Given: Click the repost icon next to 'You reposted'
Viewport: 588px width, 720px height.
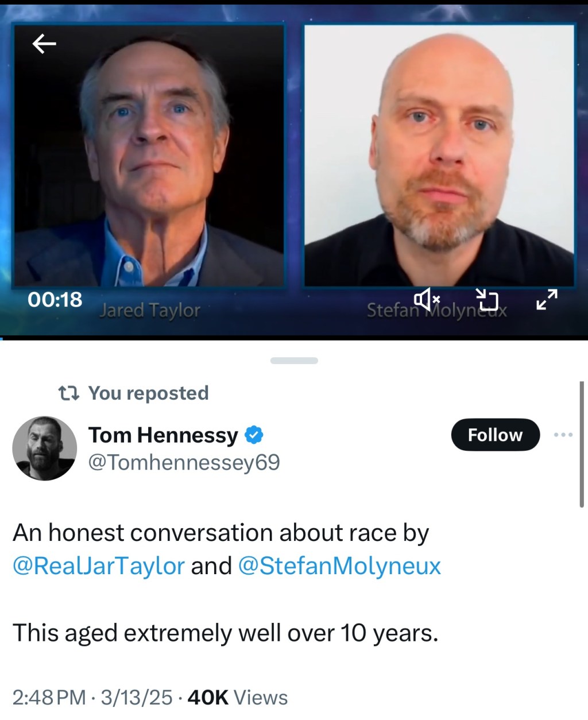Looking at the screenshot, I should click(x=68, y=393).
